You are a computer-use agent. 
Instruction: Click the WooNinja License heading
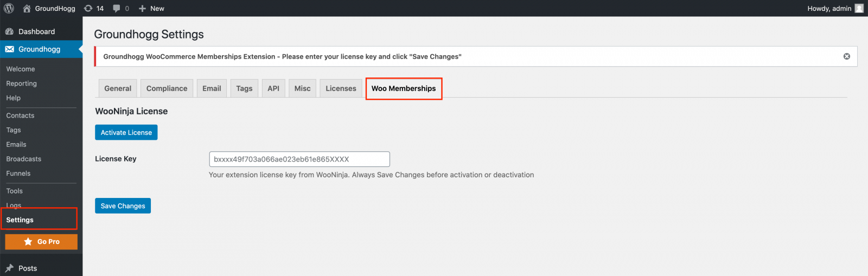(131, 111)
